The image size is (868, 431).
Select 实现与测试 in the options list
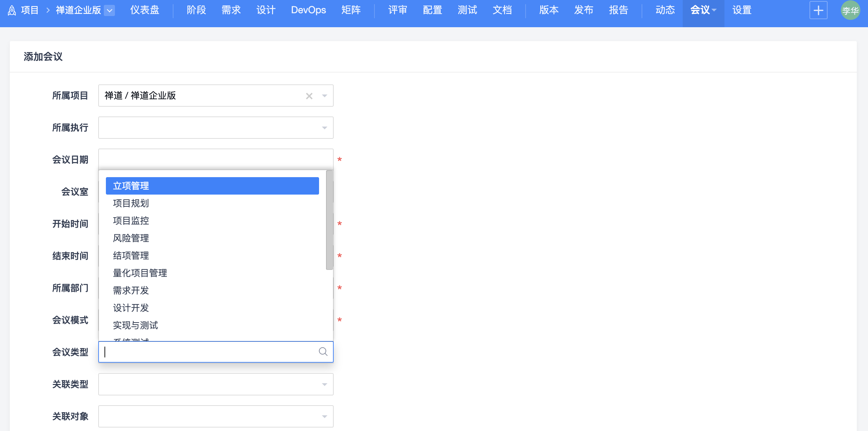(135, 325)
